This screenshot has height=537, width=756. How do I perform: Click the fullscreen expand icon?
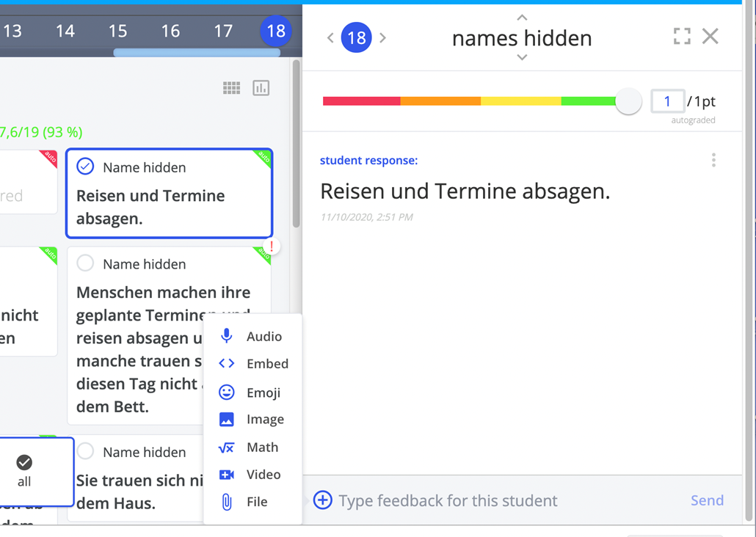[682, 36]
